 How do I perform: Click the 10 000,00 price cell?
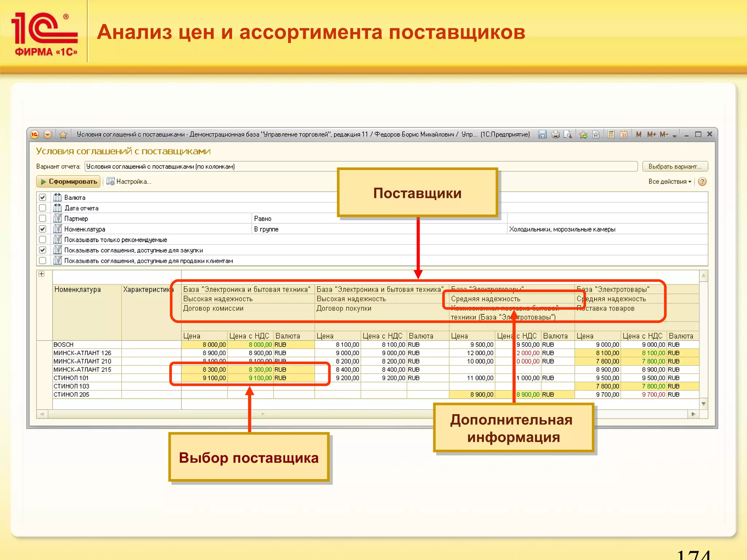(472, 361)
